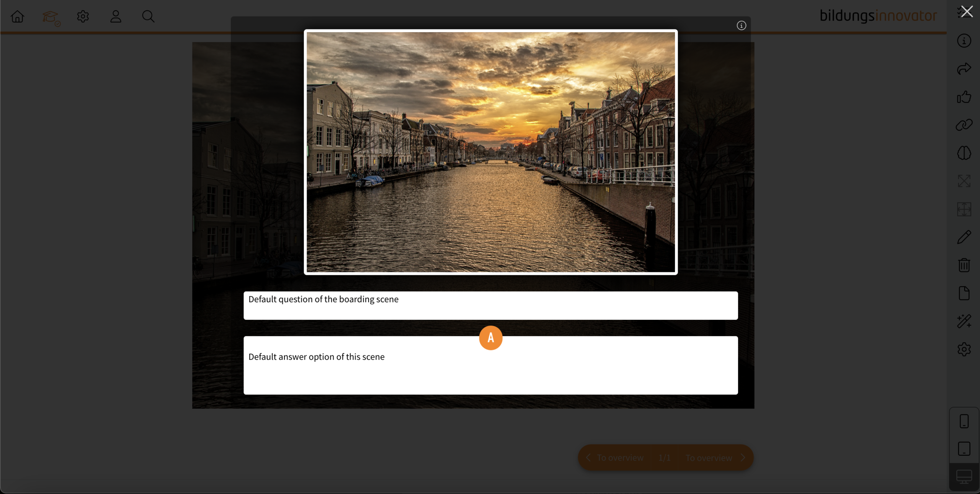Switch to tablet preview mode
Image resolution: width=980 pixels, height=494 pixels.
tap(964, 449)
